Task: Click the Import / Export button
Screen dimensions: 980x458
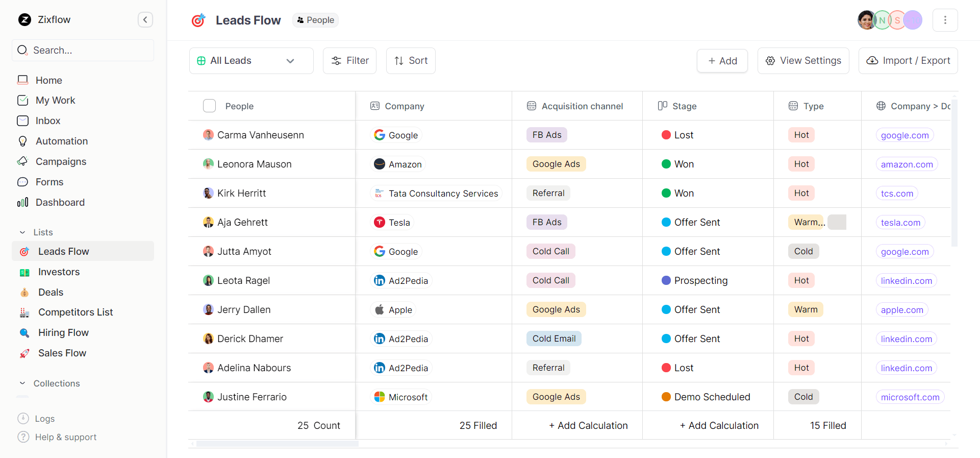Action: [x=908, y=61]
